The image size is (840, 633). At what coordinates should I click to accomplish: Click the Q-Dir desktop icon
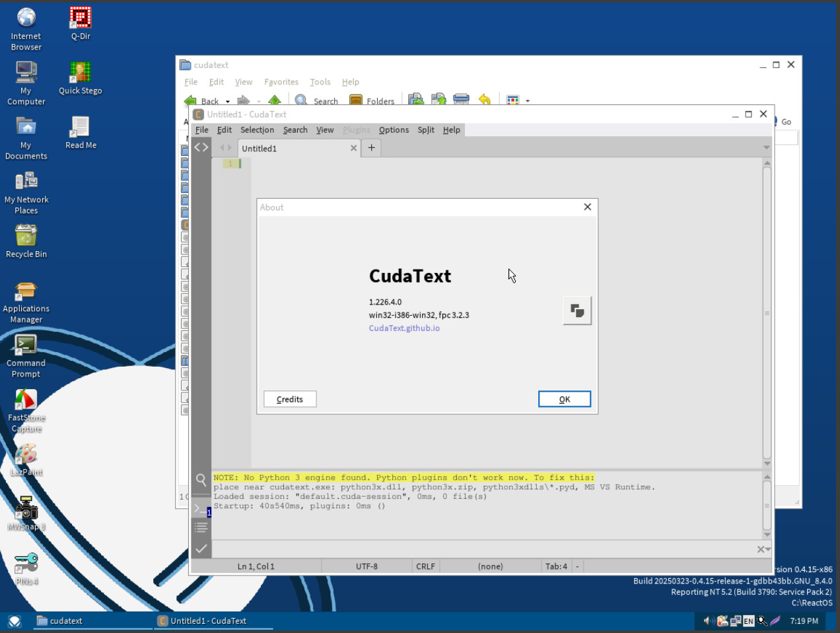[81, 24]
